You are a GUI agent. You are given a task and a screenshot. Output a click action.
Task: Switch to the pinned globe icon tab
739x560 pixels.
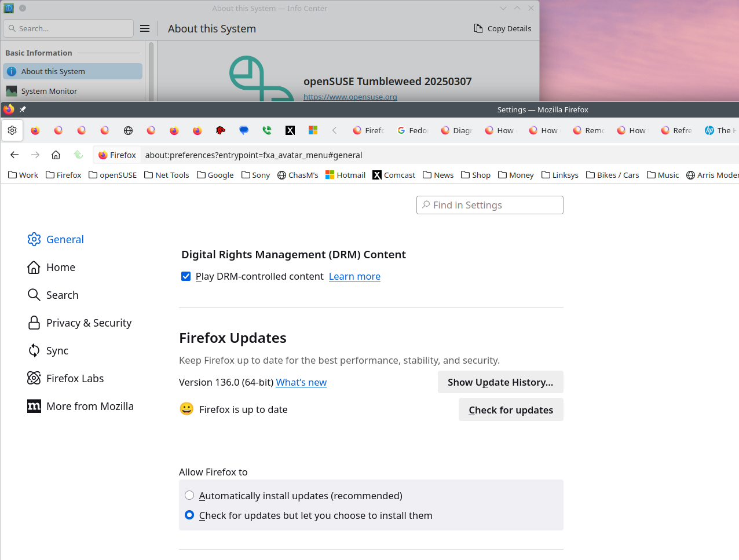[x=128, y=130]
